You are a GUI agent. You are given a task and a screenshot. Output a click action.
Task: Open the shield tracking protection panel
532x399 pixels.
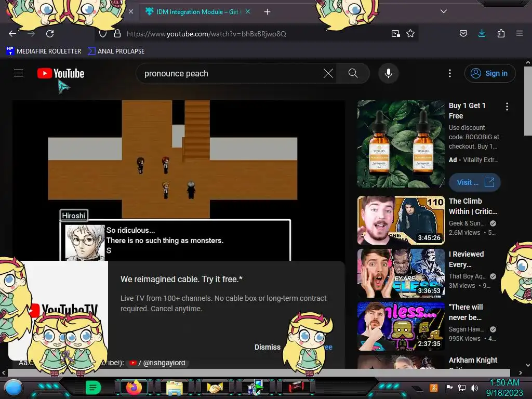pos(103,34)
